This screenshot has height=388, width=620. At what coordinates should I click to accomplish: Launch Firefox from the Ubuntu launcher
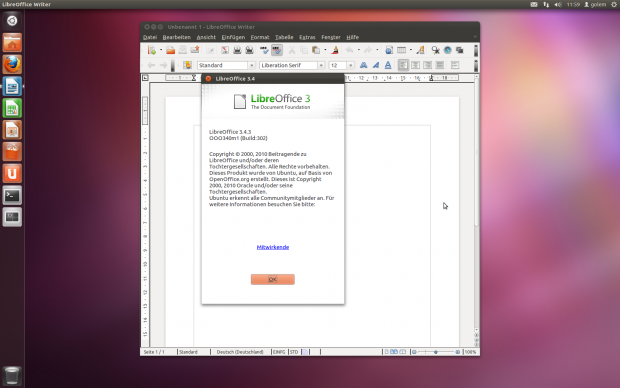12,64
